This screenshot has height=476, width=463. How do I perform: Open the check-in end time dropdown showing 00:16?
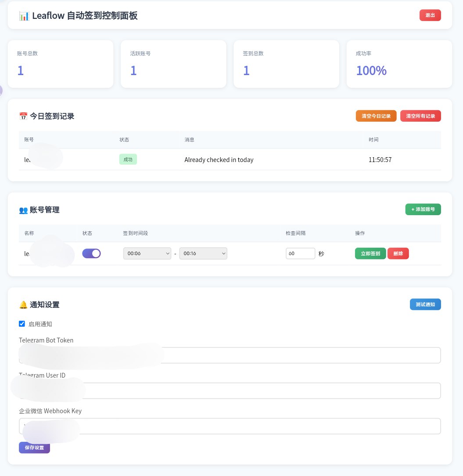[203, 253]
